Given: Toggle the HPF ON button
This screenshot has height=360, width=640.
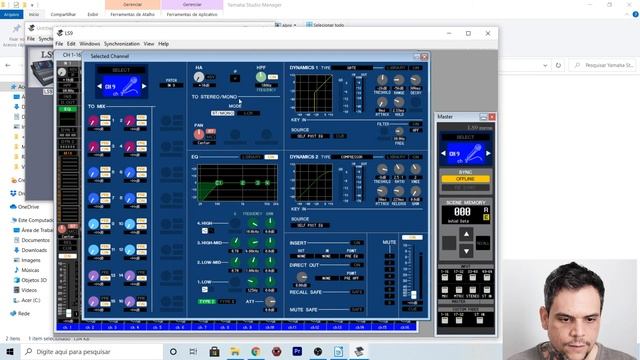Looking at the screenshot, I should [x=273, y=77].
